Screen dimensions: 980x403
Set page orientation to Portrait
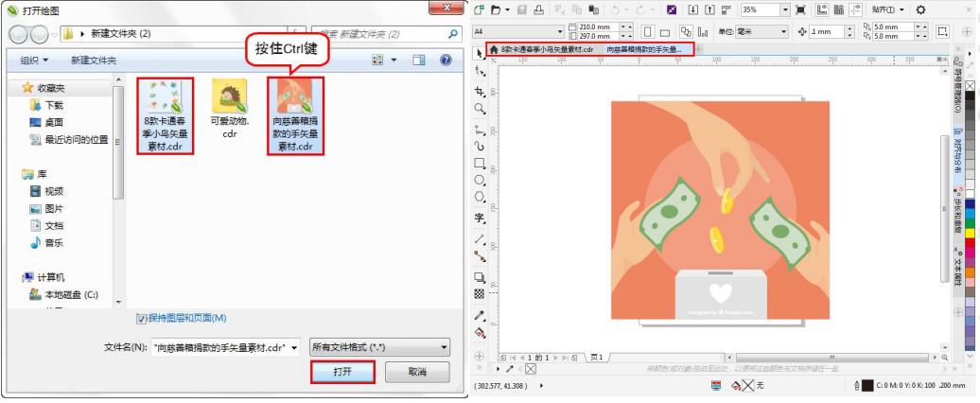coord(647,31)
